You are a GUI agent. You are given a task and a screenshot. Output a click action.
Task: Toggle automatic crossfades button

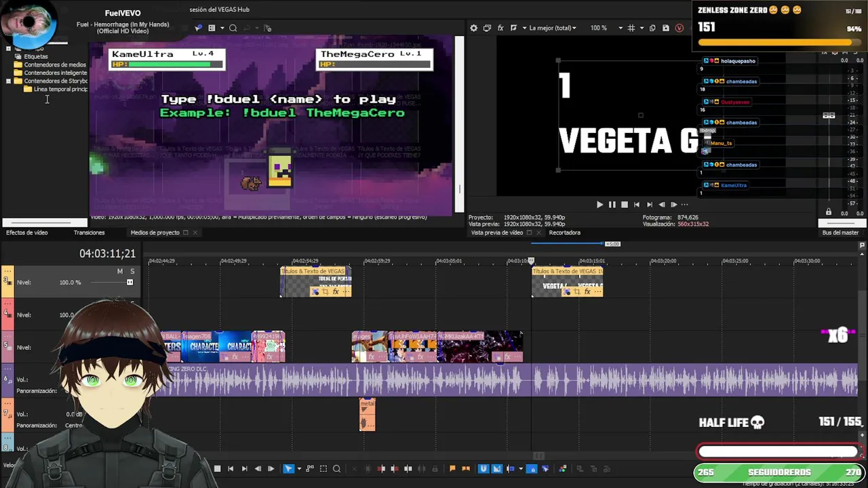pos(496,468)
